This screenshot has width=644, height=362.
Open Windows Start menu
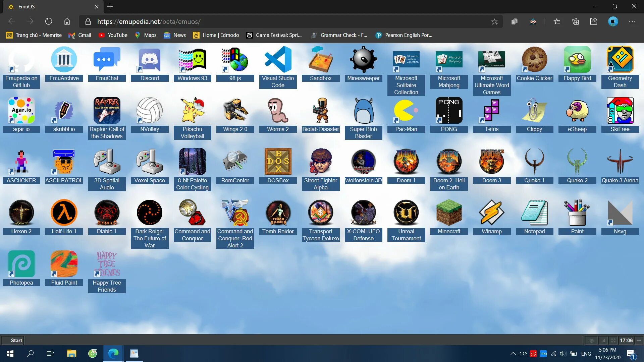(10, 354)
